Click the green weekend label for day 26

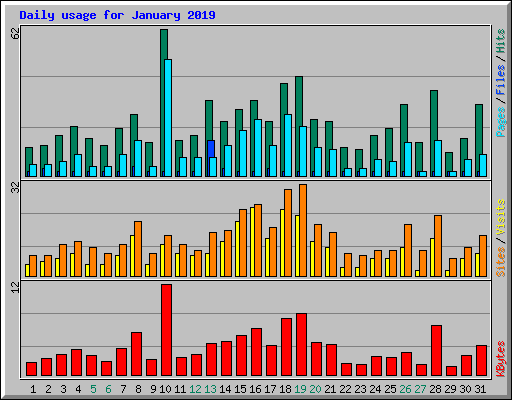click(x=405, y=389)
